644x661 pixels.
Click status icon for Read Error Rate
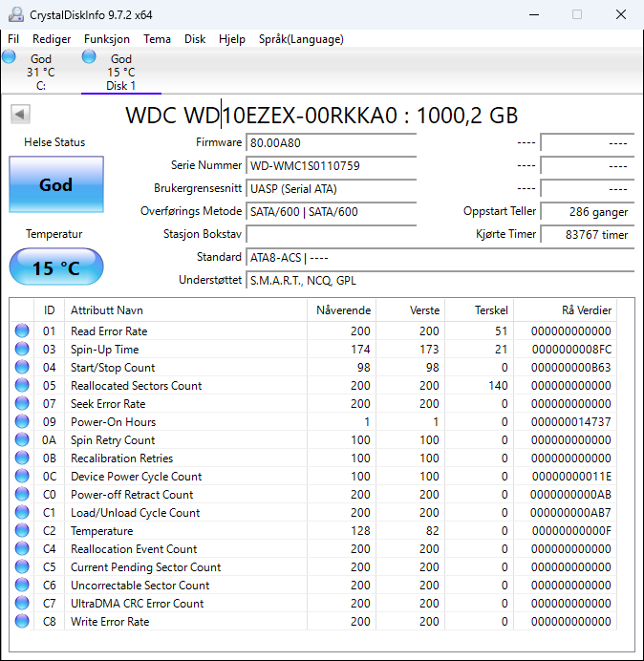22,330
